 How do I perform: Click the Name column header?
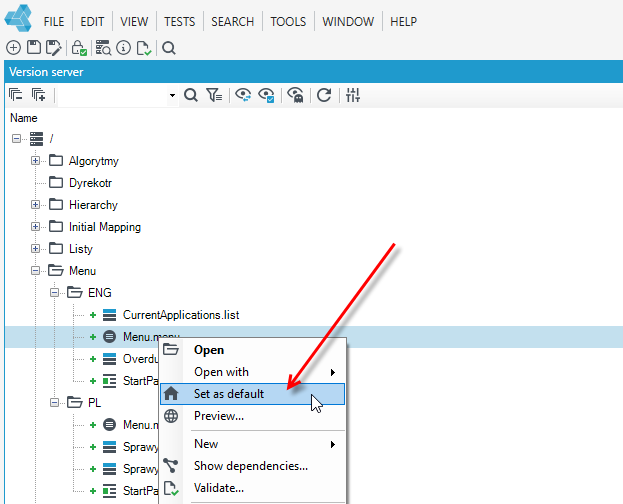(x=23, y=118)
